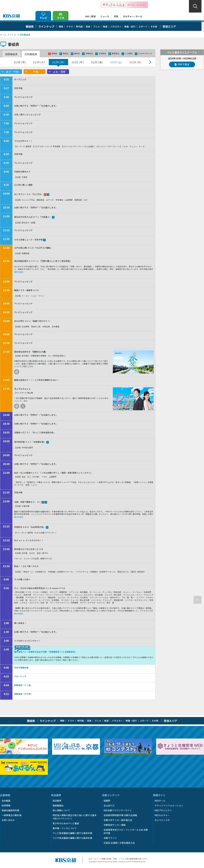Open ニュース header menu
This screenshot has width=204, height=868.
click(105, 16)
